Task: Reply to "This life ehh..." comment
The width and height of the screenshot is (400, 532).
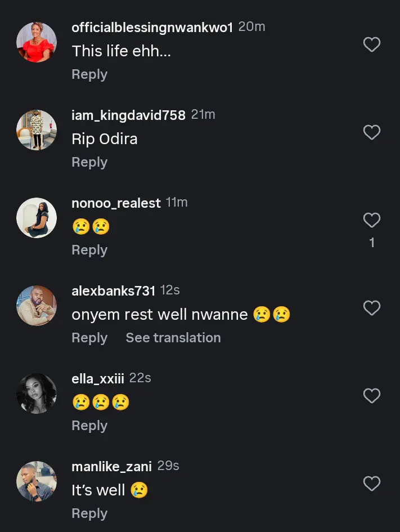Action: (89, 74)
